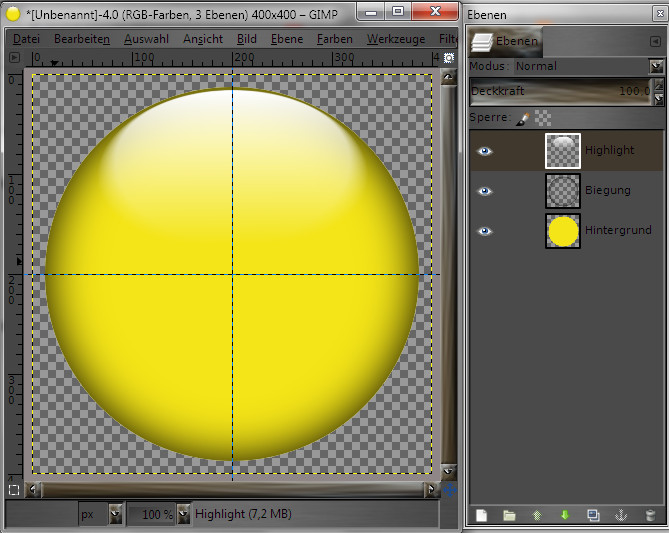Switch to the Ebenen tab
The width and height of the screenshot is (669, 533).
pos(507,42)
